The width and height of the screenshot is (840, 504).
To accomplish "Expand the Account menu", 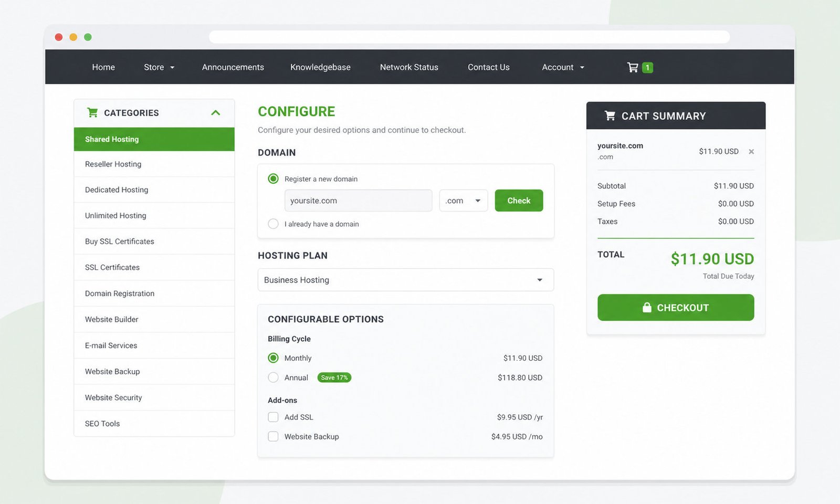I will (x=563, y=67).
